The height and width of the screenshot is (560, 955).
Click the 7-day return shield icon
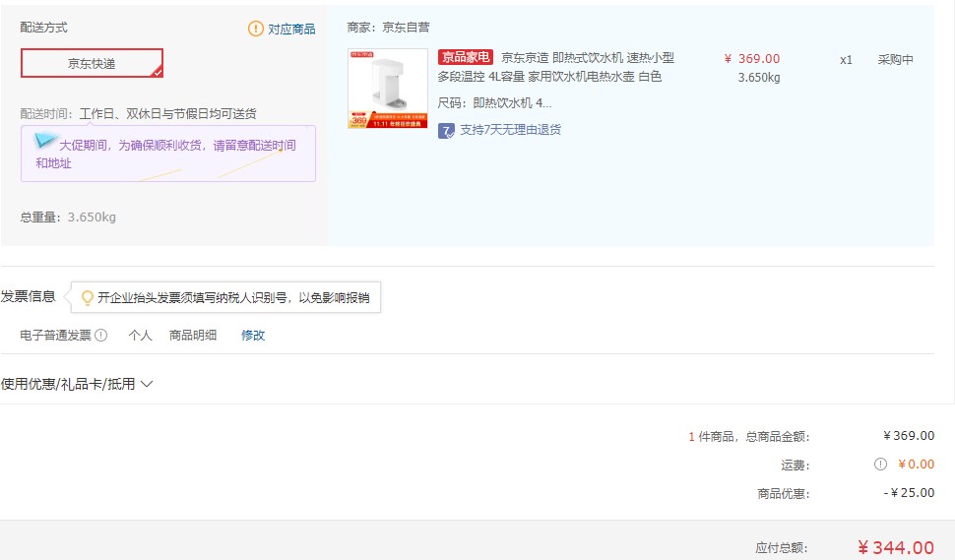coord(446,130)
